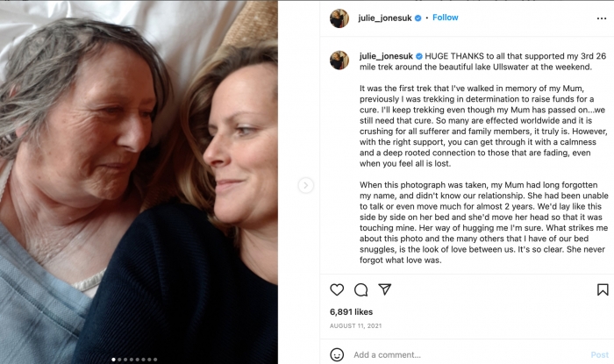614x364 pixels.
Task: Like the post with the heart icon
Action: (337, 289)
